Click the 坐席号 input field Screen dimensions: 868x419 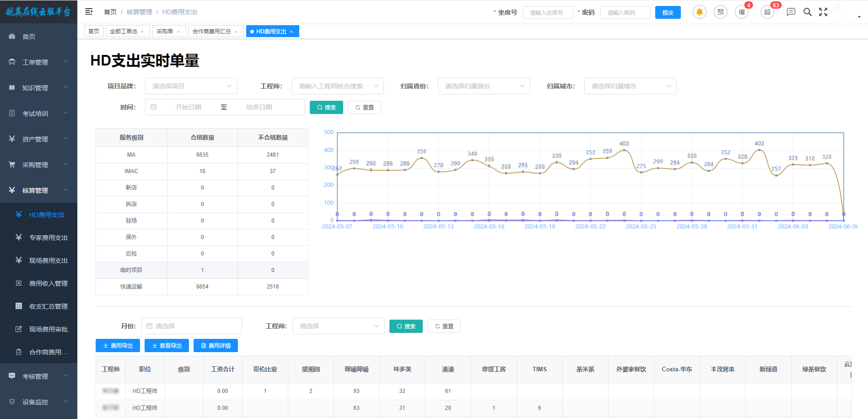(x=548, y=13)
